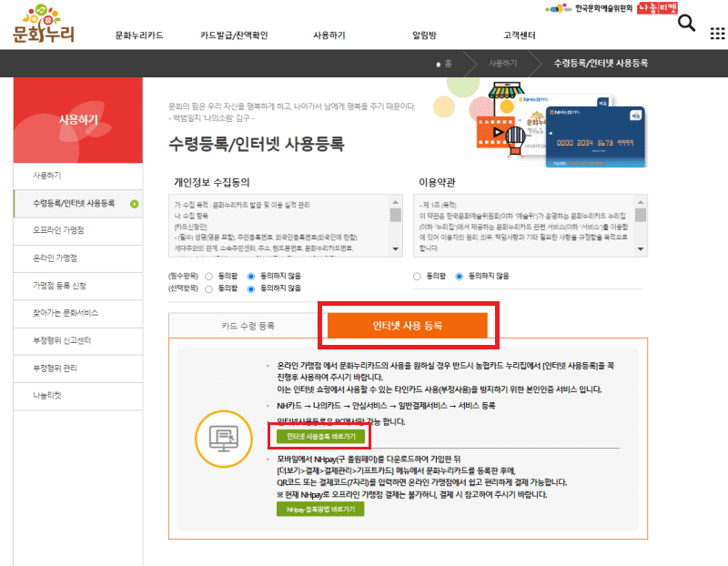This screenshot has width=728, height=566.
Task: Open 수령등록/인터넷 사용등록 sidebar item
Action: tap(78, 203)
